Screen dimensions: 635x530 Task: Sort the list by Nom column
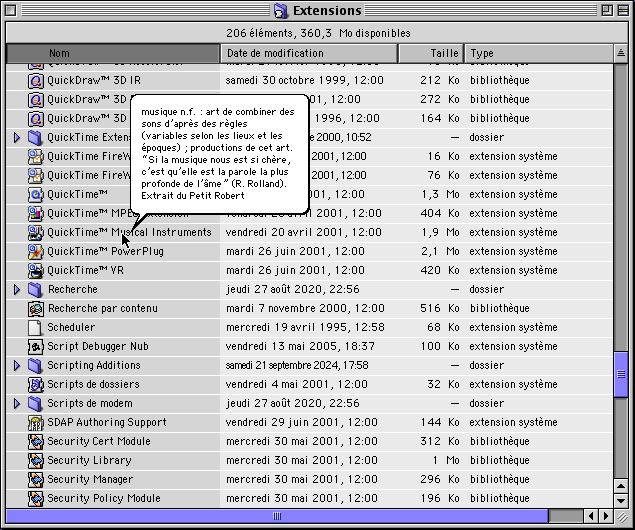[113, 53]
